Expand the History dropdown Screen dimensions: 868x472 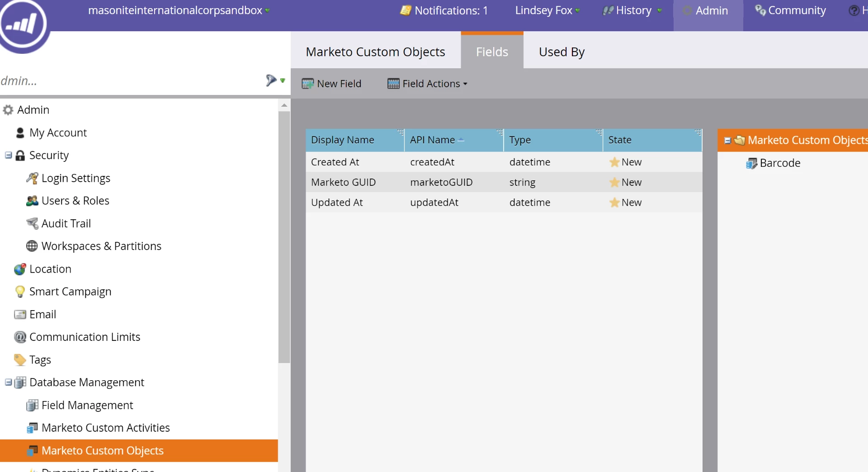[632, 10]
